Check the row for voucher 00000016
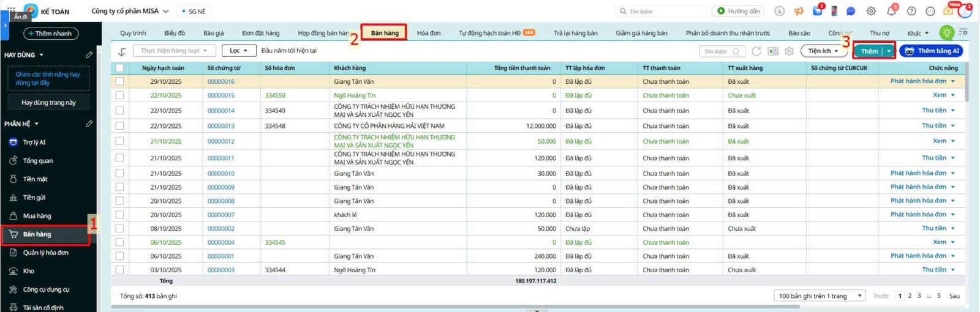 pos(119,81)
